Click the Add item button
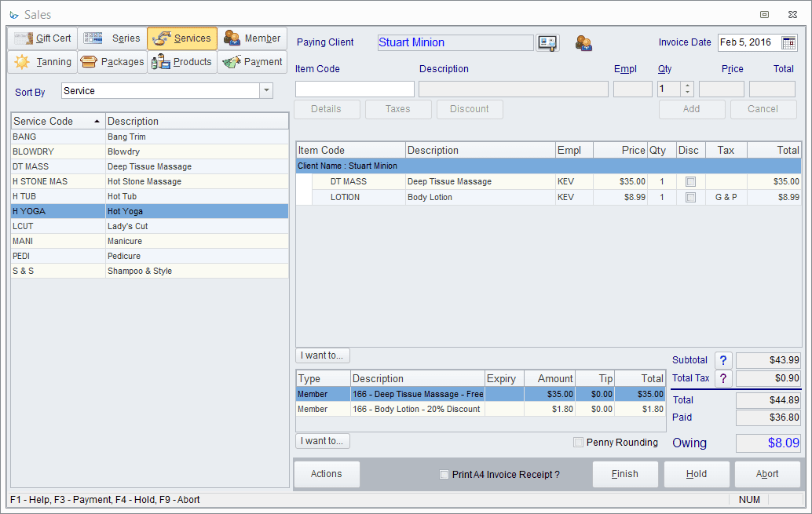This screenshot has height=514, width=812. click(692, 109)
